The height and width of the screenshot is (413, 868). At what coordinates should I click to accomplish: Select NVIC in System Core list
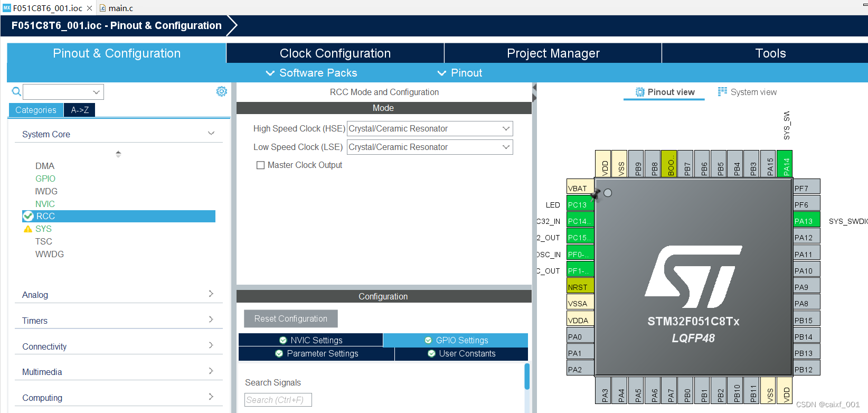[45, 204]
